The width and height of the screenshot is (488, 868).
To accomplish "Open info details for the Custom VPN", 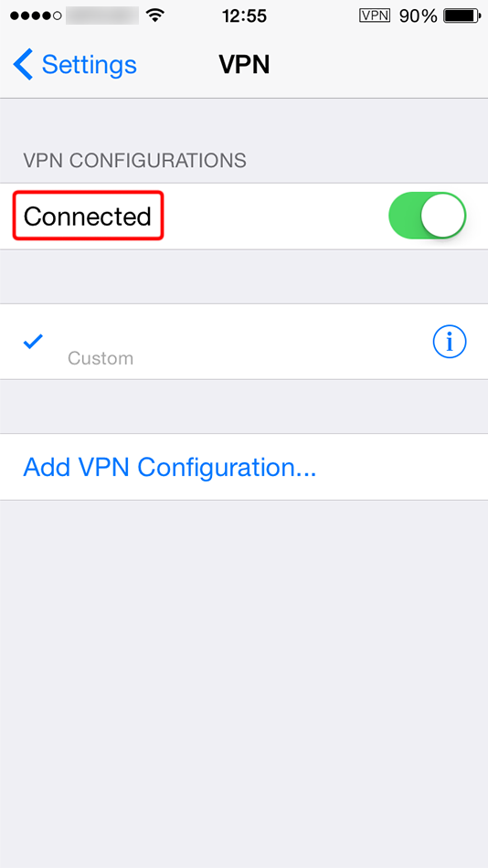I will (x=450, y=342).
